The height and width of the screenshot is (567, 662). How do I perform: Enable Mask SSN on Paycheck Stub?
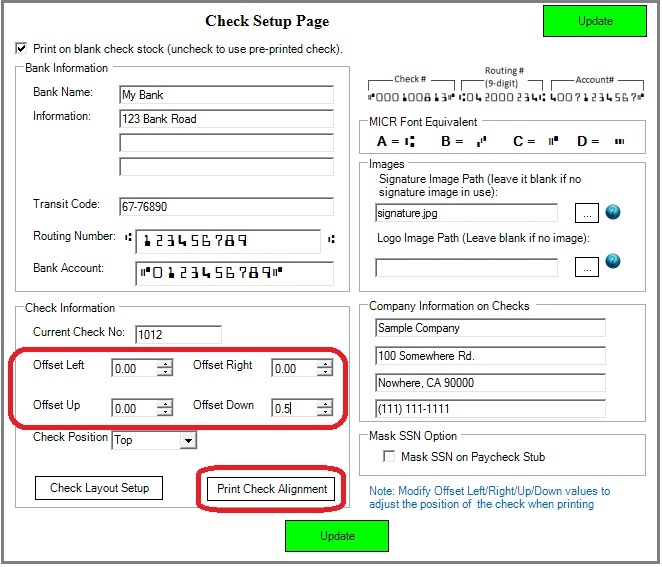(x=390, y=457)
